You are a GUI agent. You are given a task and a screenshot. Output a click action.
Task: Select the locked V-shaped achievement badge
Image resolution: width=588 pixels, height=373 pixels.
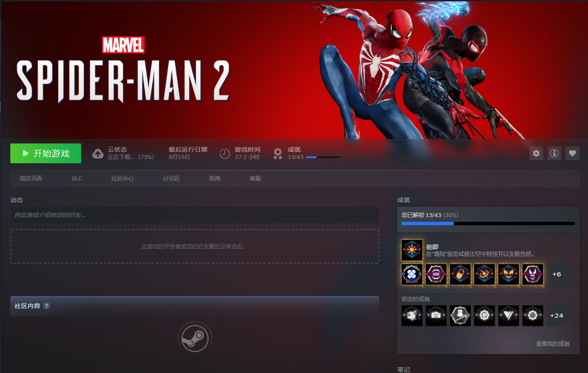(509, 316)
